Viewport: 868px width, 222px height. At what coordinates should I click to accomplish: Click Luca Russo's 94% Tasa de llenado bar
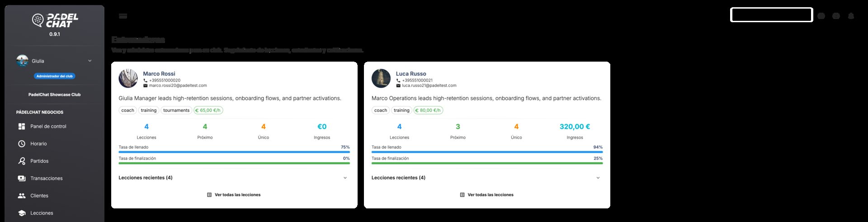coord(487,152)
